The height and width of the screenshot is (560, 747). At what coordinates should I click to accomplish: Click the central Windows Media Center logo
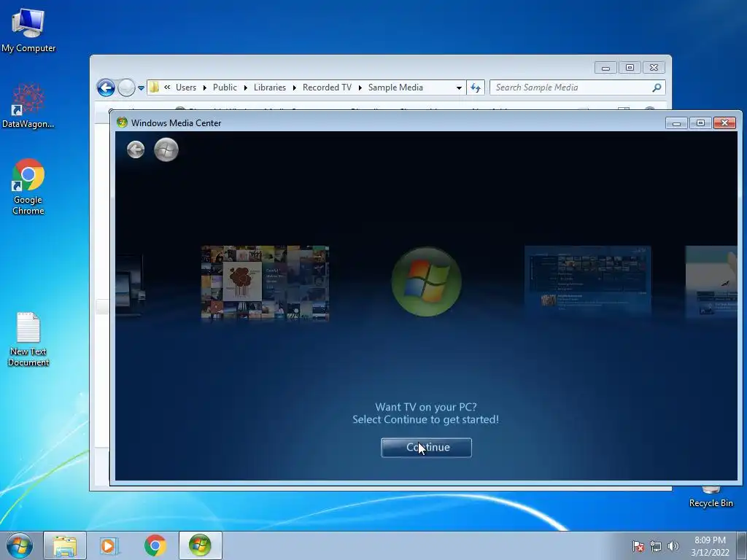click(426, 281)
